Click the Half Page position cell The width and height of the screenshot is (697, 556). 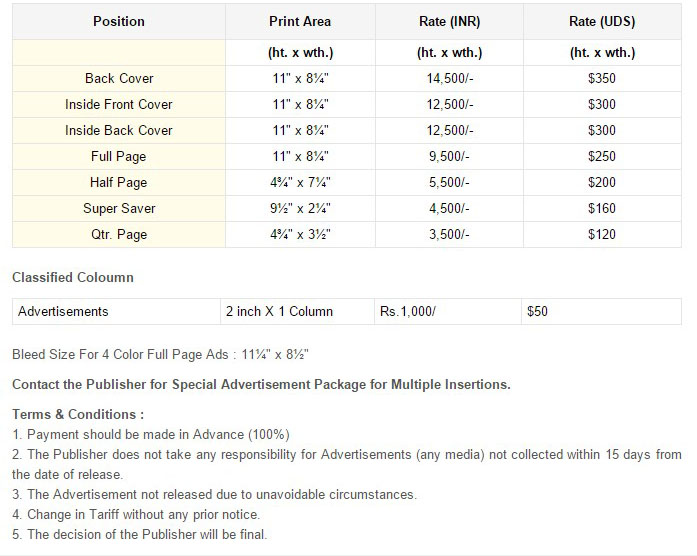tap(119, 183)
